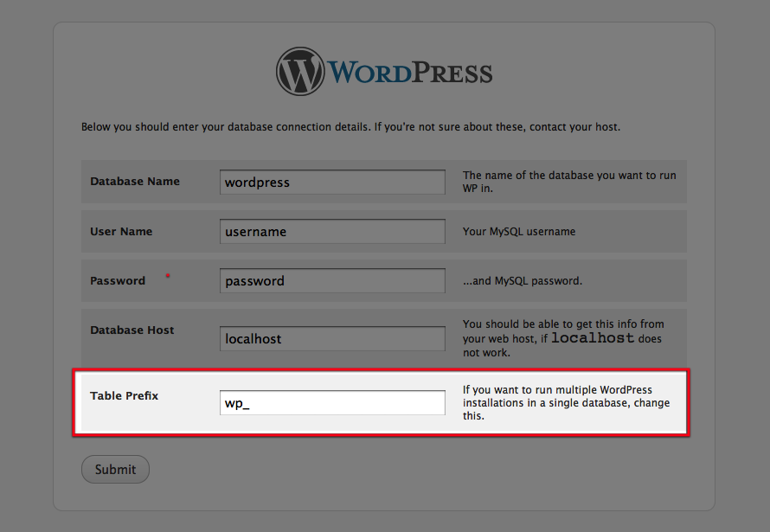Click the User Name label
This screenshot has height=532, width=770.
pos(121,231)
